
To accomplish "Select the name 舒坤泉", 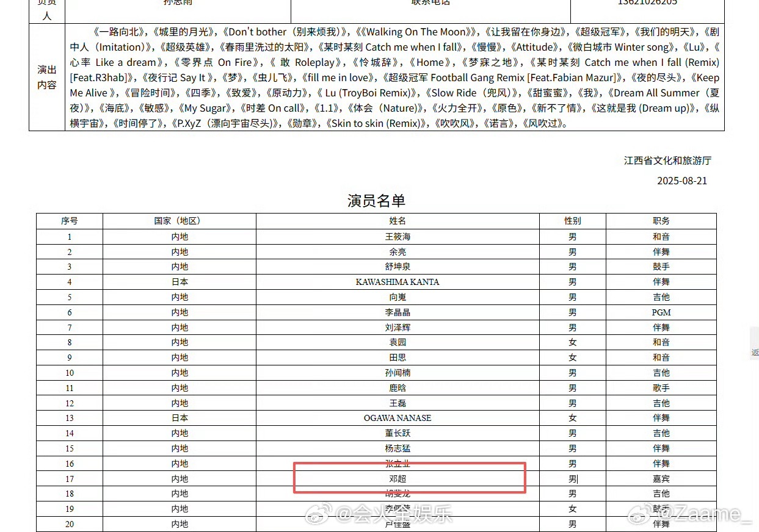I will (x=398, y=267).
